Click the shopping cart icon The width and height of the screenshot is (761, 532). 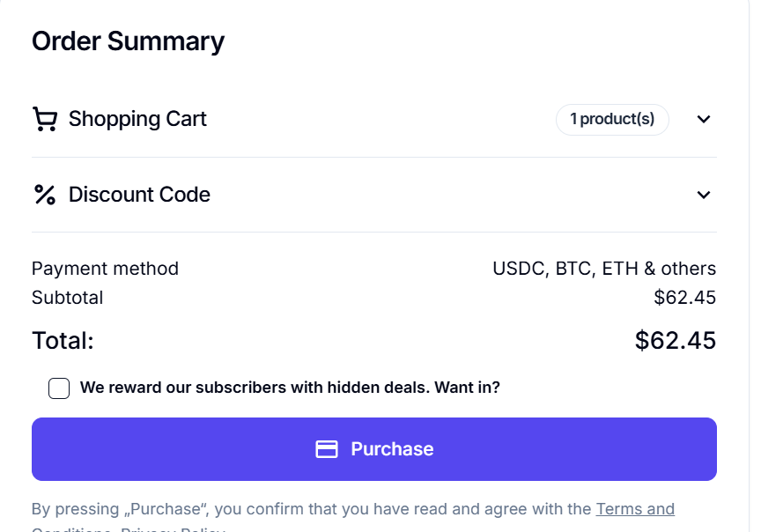[x=45, y=119]
